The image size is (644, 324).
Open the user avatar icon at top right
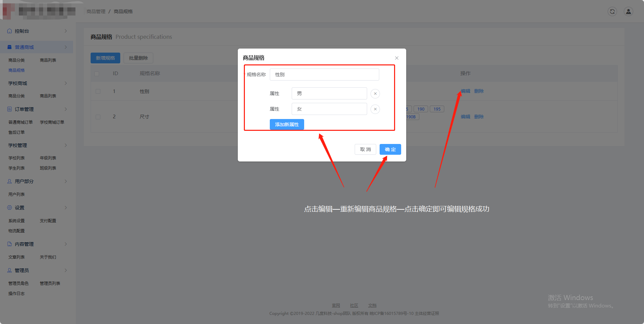click(x=628, y=11)
